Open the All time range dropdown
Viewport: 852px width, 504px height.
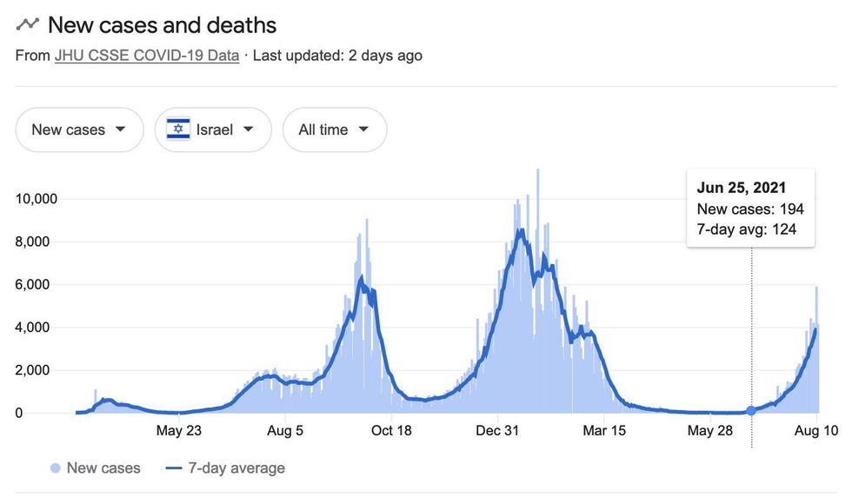coord(335,129)
